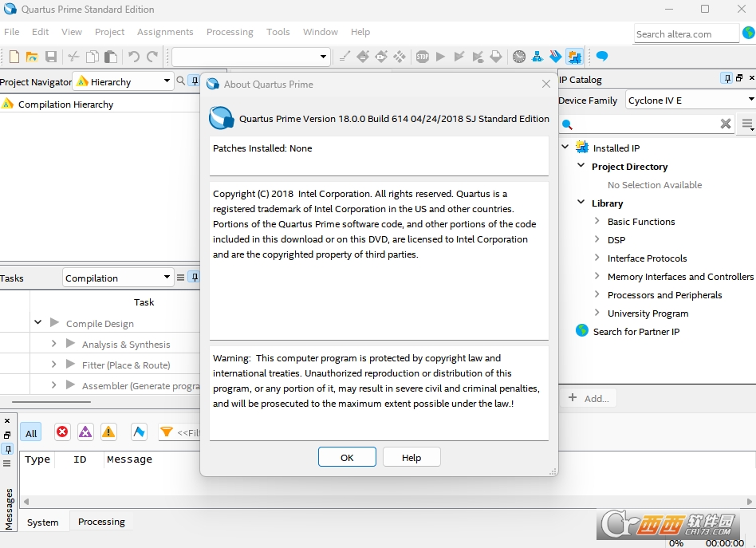Open the empty project selection toolbar dropdown
The image size is (756, 548).
tap(251, 57)
